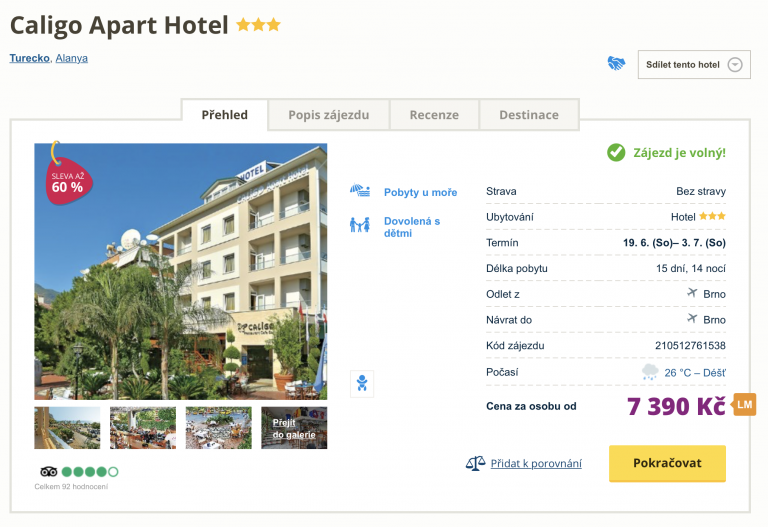Click the orange LM last-minute badge

(x=744, y=404)
